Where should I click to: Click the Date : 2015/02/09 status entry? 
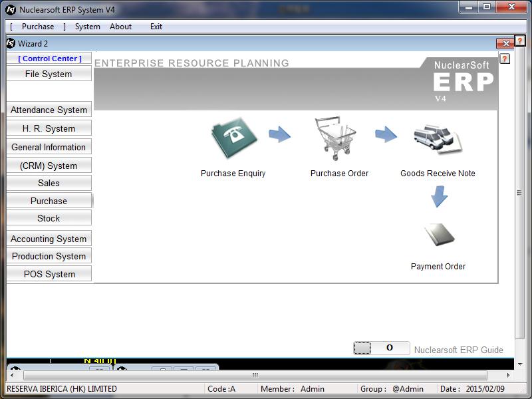(x=472, y=389)
